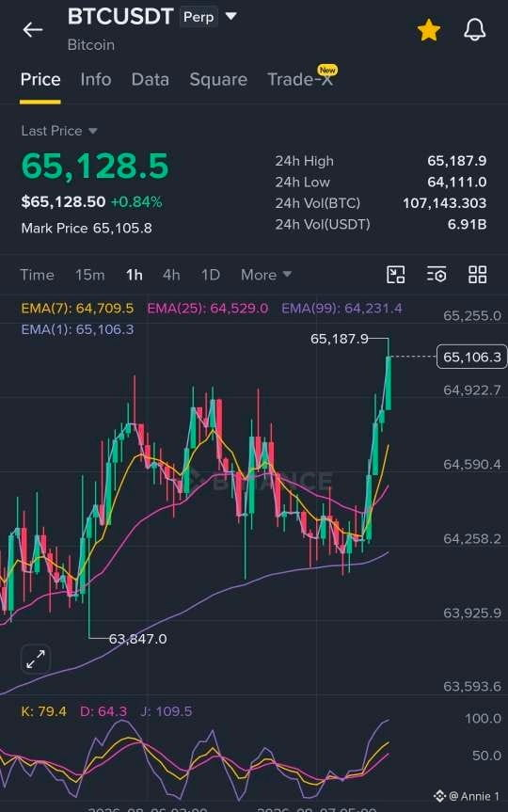Switch to the Data tab
The image size is (508, 812).
tap(151, 79)
